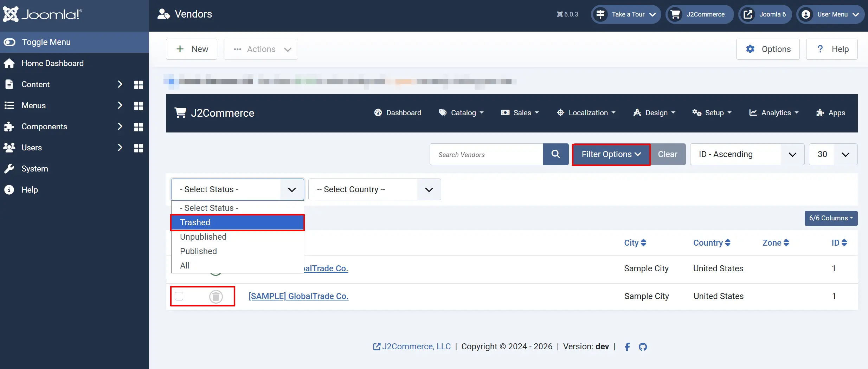The width and height of the screenshot is (868, 369).
Task: Choose the '- Select Status -' option
Action: 238,208
